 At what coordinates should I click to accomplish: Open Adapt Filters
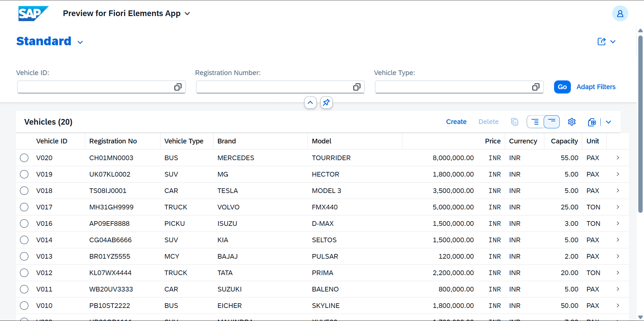[x=596, y=87]
